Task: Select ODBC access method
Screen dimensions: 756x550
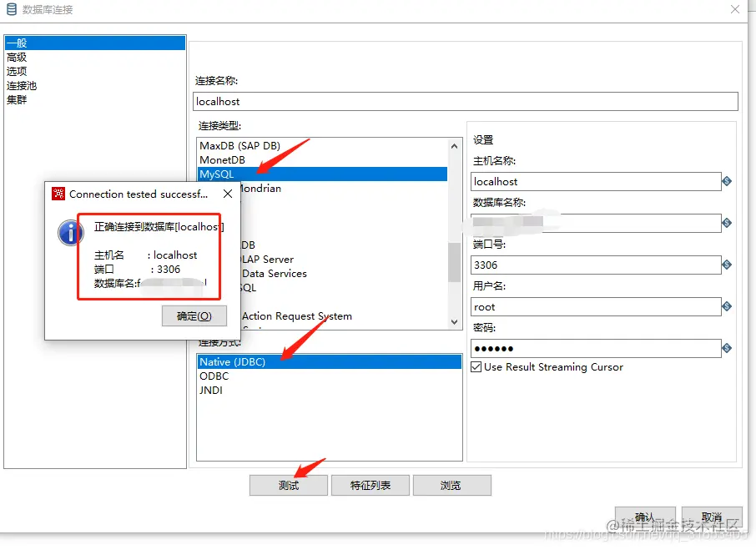Action: pos(330,376)
